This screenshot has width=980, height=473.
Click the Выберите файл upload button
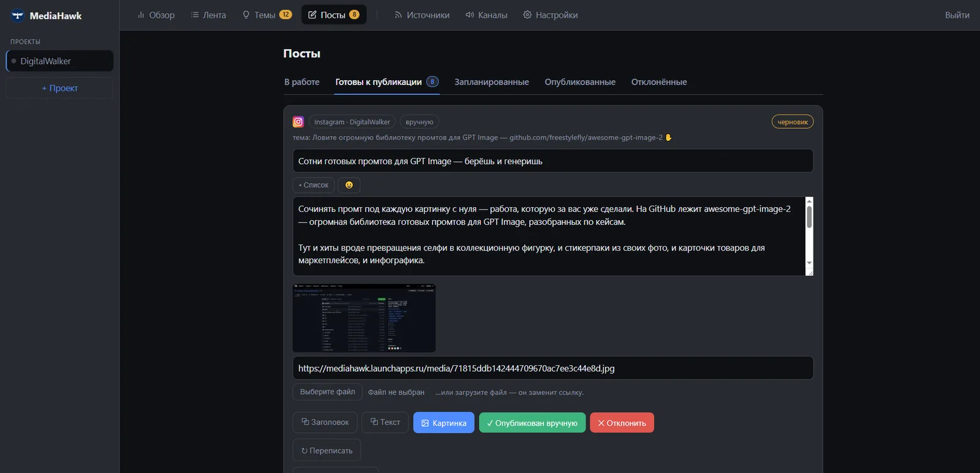328,392
